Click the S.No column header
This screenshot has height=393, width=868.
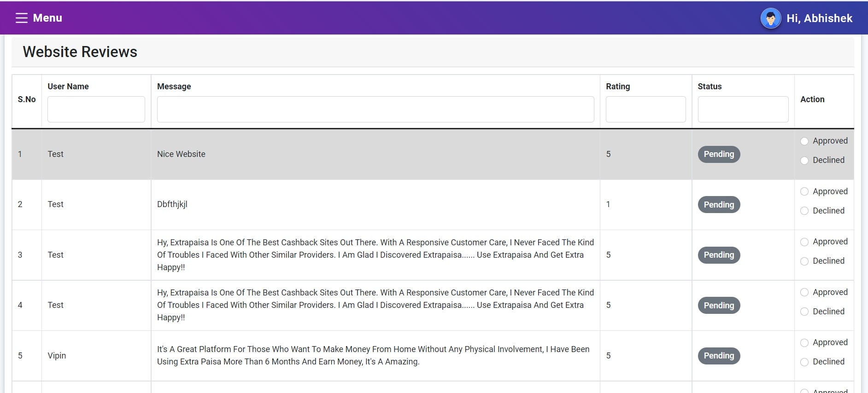(27, 99)
